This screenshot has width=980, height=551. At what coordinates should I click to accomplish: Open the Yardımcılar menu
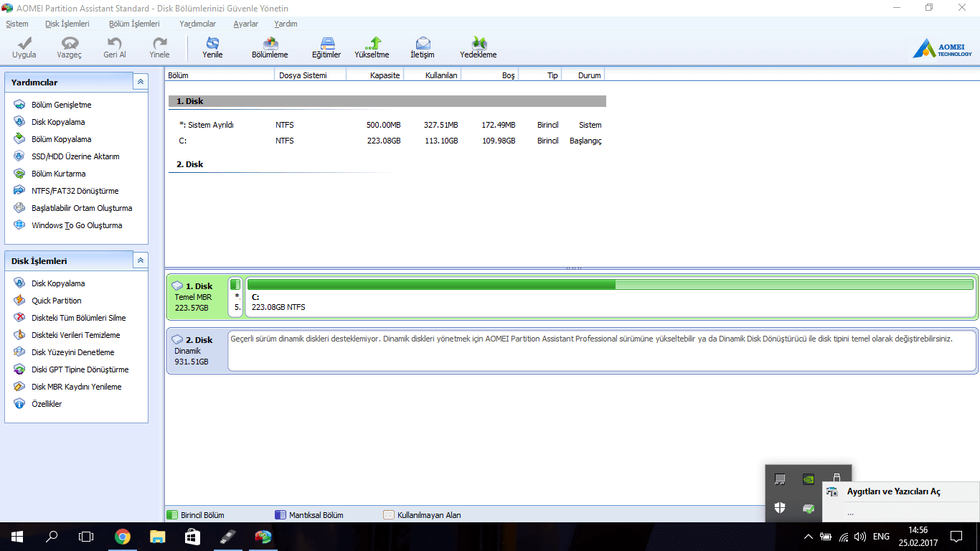click(197, 24)
